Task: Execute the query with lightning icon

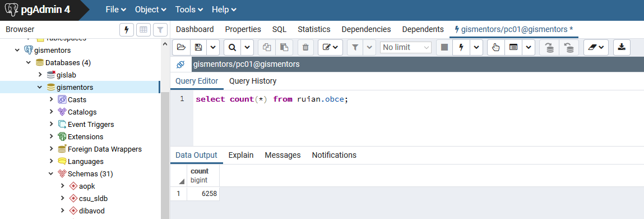Action: (461, 47)
